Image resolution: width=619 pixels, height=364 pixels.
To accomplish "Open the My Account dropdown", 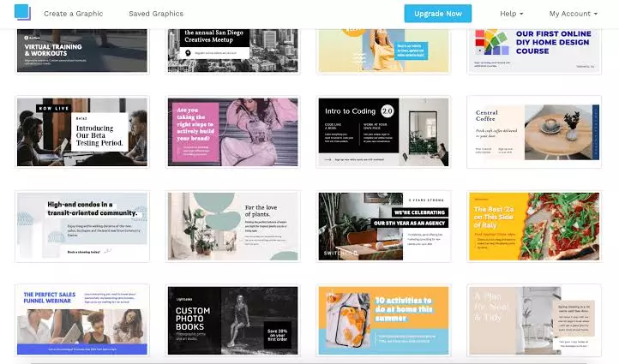I will (574, 14).
